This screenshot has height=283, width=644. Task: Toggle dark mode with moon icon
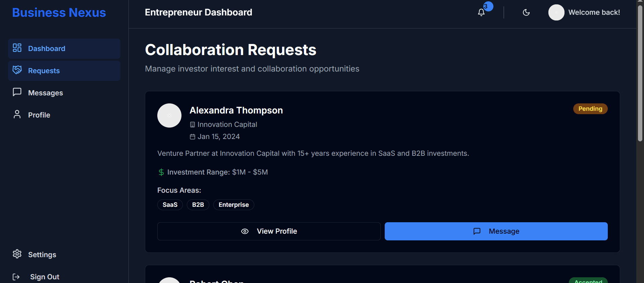click(x=526, y=12)
